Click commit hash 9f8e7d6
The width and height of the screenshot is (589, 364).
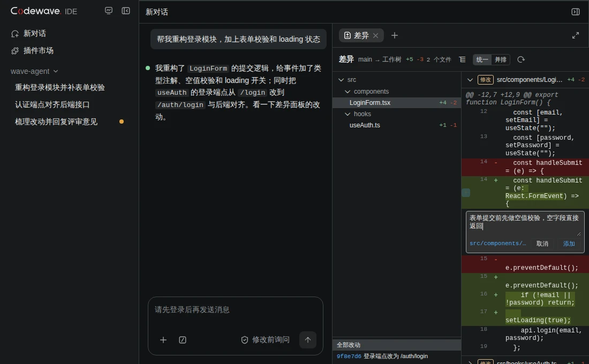click(349, 357)
